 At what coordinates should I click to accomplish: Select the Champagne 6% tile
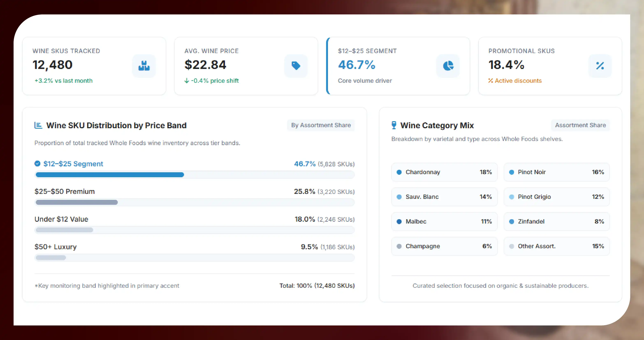[x=444, y=246]
